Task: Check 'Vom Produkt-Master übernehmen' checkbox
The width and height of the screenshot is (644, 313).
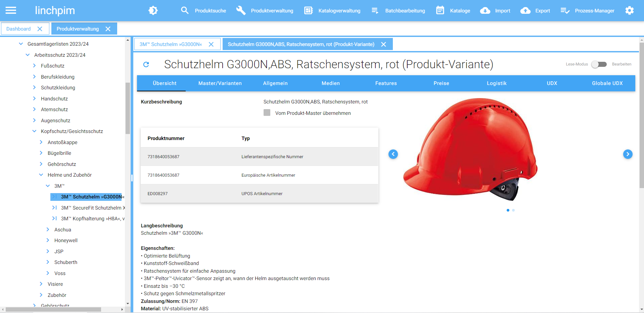Action: 267,113
